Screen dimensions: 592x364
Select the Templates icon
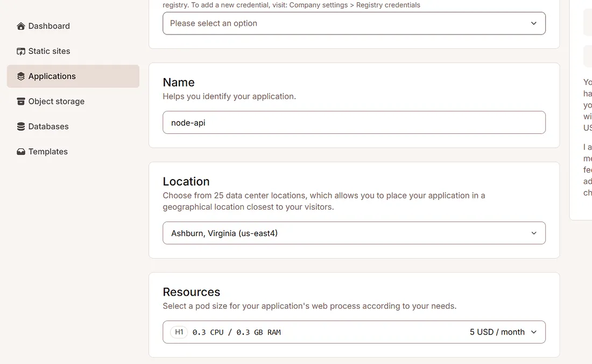[20, 151]
